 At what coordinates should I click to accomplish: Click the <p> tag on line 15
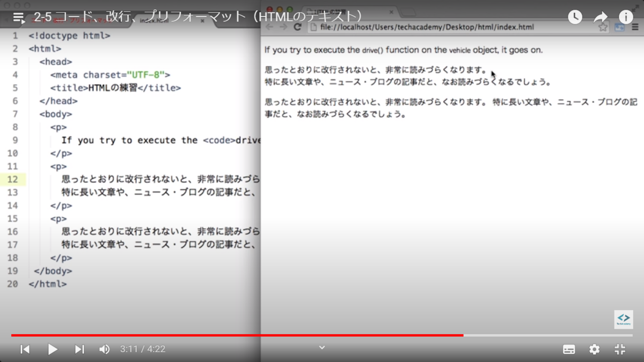click(x=58, y=218)
